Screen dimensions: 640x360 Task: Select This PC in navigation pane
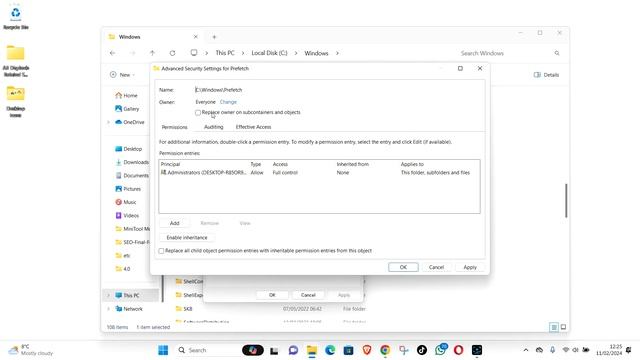click(x=131, y=295)
